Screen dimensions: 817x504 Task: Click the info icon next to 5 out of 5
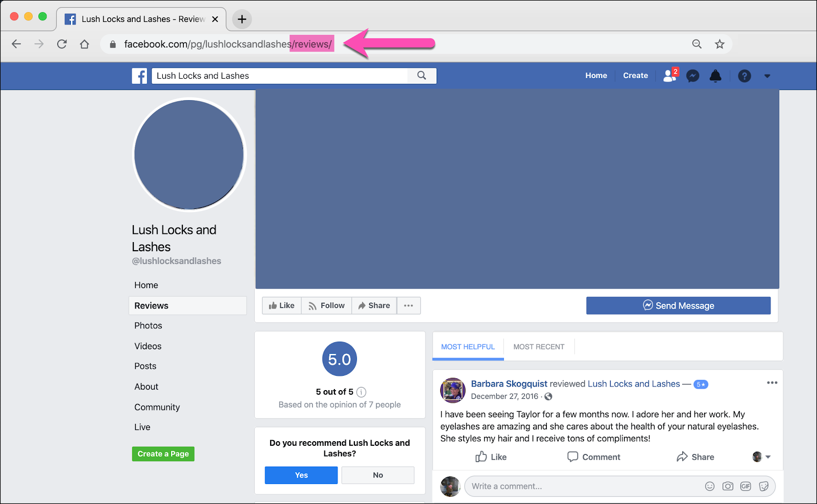click(x=361, y=392)
